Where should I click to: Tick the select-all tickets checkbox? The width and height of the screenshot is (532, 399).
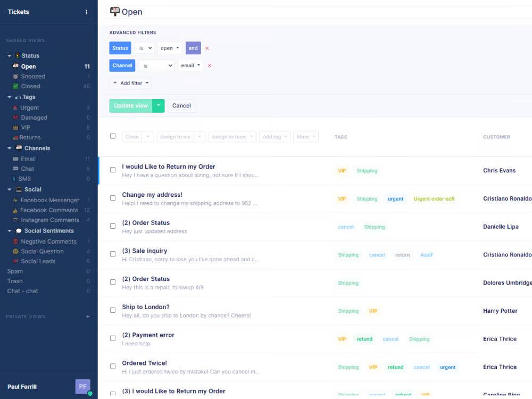pyautogui.click(x=113, y=136)
